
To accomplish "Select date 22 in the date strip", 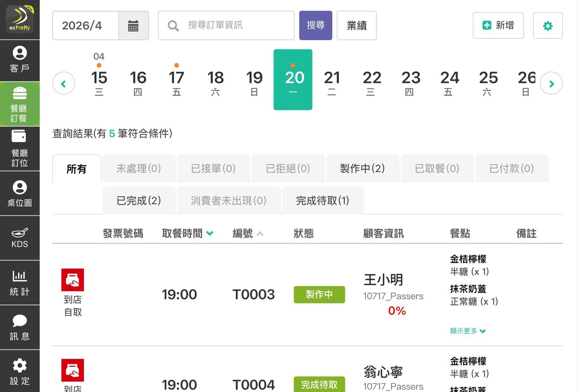I will (371, 83).
